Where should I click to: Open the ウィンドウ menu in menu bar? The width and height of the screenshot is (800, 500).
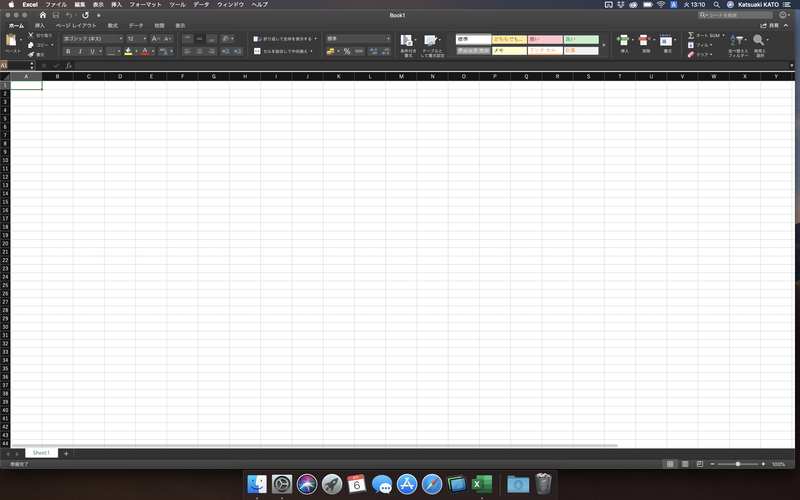click(231, 5)
